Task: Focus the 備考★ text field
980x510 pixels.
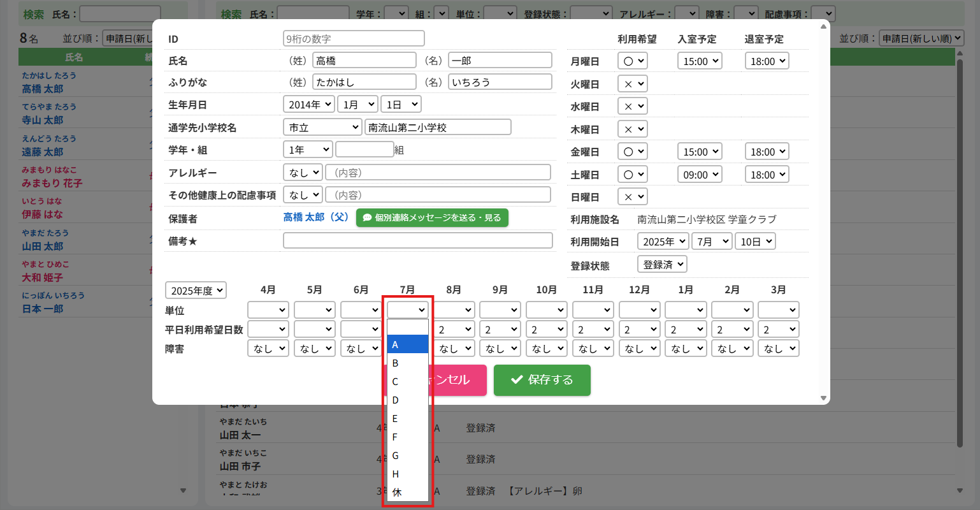Action: pos(418,240)
